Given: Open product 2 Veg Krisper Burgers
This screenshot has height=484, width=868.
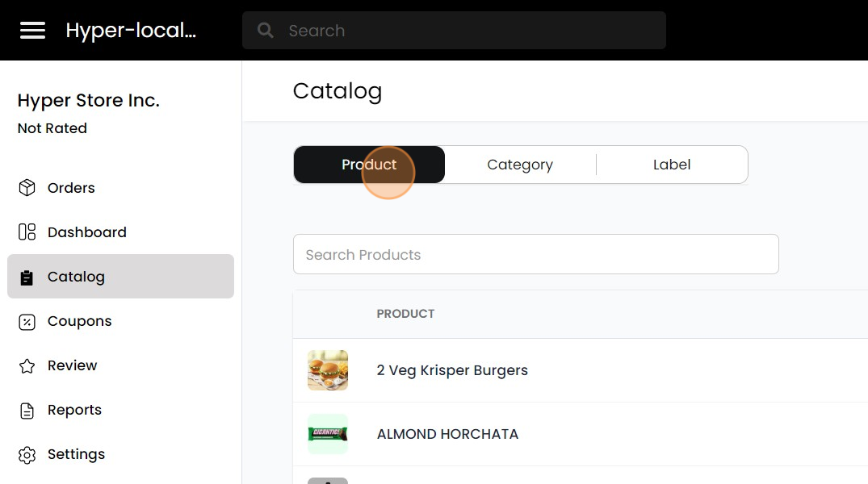Looking at the screenshot, I should pyautogui.click(x=452, y=370).
